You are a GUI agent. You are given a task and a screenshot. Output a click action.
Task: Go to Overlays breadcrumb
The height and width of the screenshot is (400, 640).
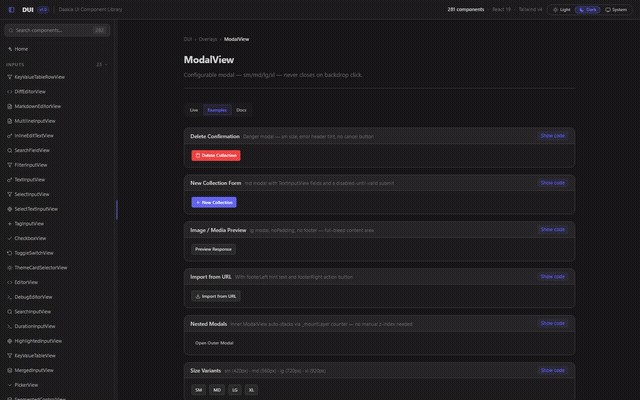(x=208, y=40)
